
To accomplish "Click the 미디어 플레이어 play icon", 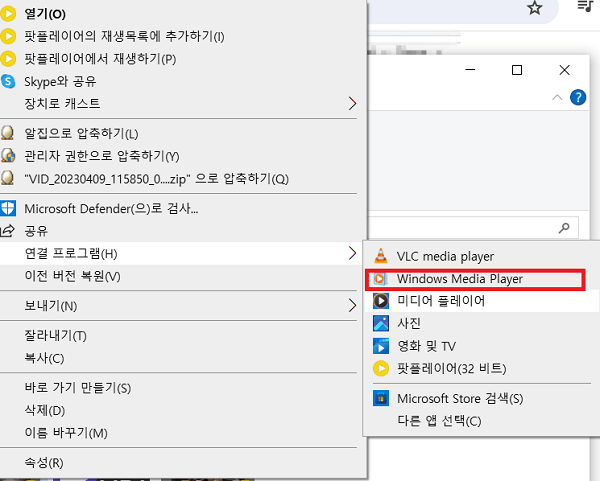I will (x=381, y=301).
